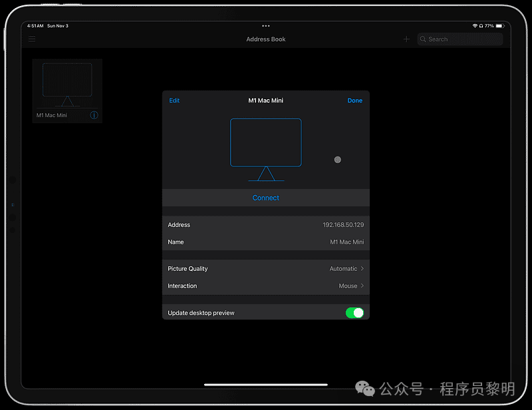The width and height of the screenshot is (532, 410).
Task: Open info for M1 Mac Mini thumbnail
Action: (94, 115)
